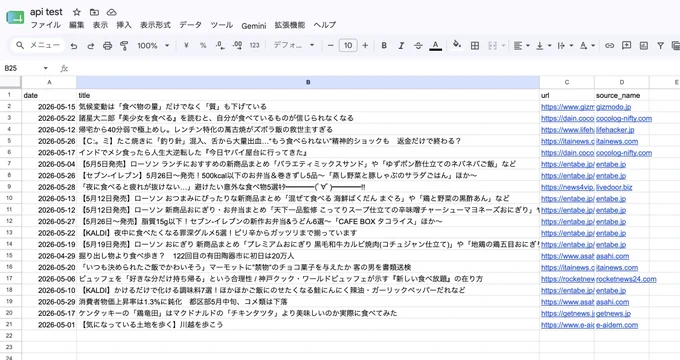Click the font size field showing 10
The image size is (680, 360).
pos(348,45)
